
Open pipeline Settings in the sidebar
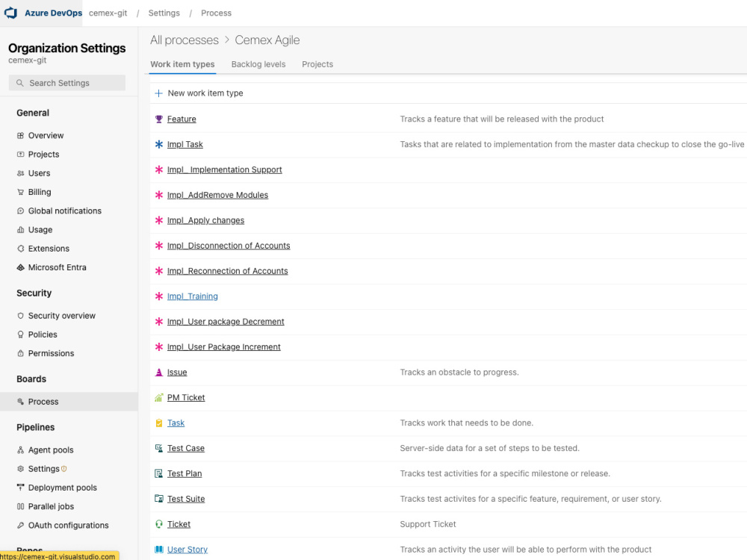pos(44,469)
